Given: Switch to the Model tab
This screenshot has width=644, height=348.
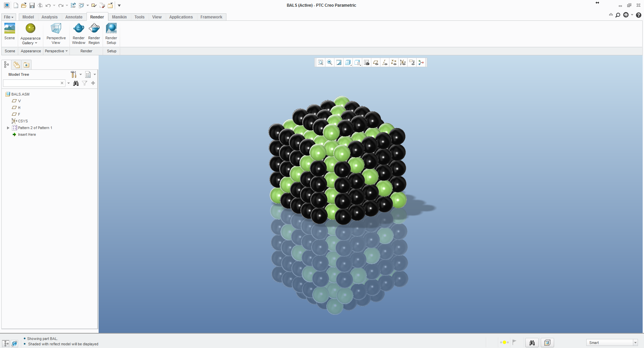Looking at the screenshot, I should pyautogui.click(x=28, y=17).
